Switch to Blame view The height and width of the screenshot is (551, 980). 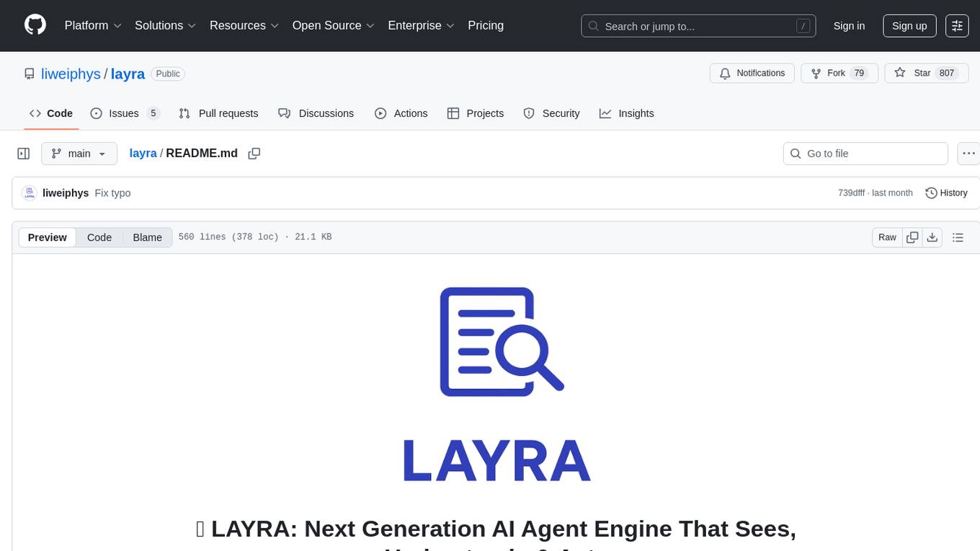tap(147, 237)
